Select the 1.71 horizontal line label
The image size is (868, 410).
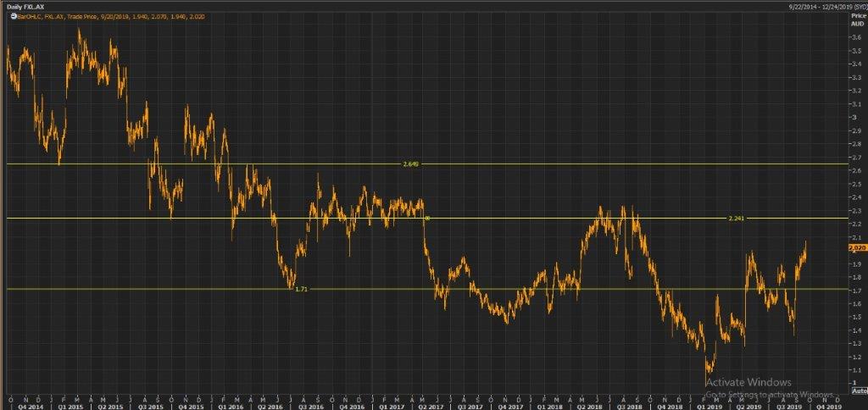(x=301, y=289)
